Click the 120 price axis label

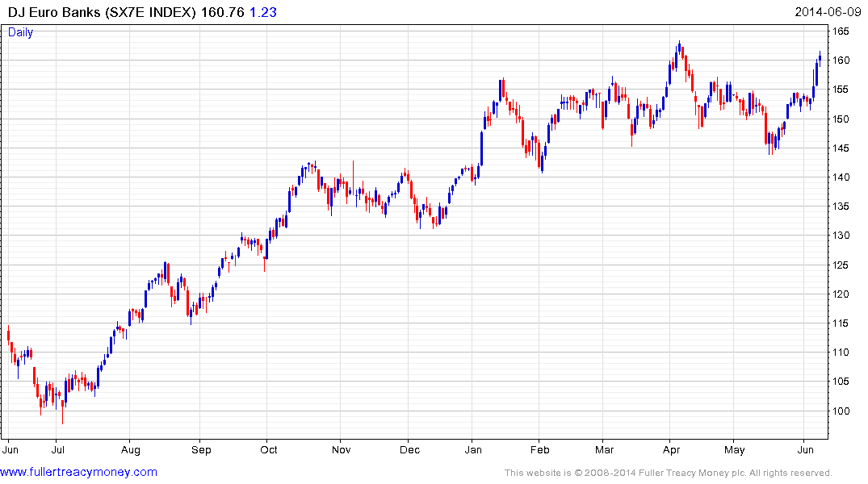(x=841, y=294)
